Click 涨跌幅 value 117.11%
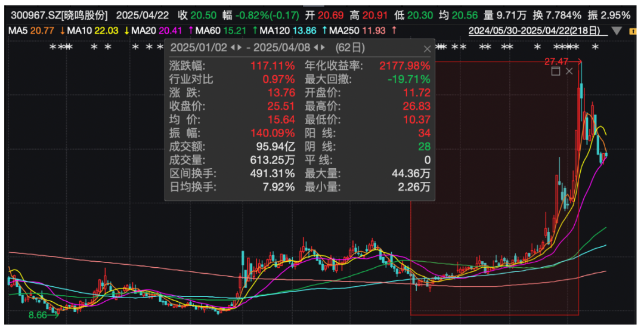 273,66
